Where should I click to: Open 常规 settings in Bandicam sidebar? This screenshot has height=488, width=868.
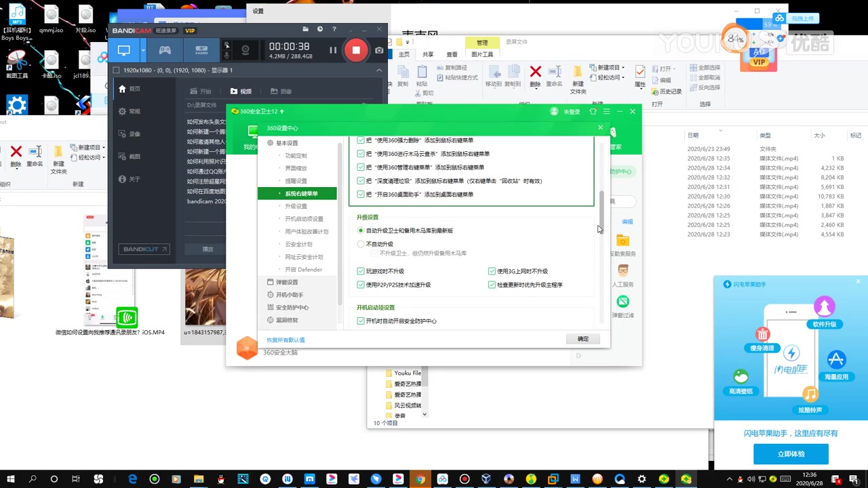pyautogui.click(x=129, y=111)
